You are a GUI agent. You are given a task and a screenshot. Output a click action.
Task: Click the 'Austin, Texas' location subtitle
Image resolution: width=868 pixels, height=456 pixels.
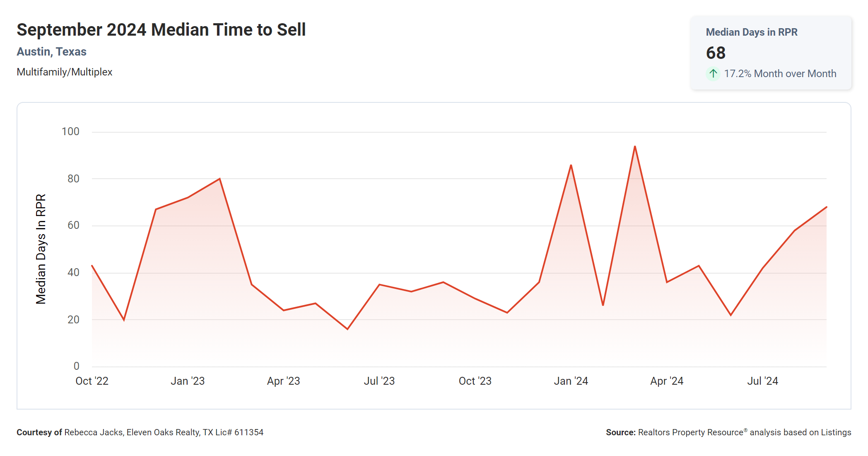point(51,52)
